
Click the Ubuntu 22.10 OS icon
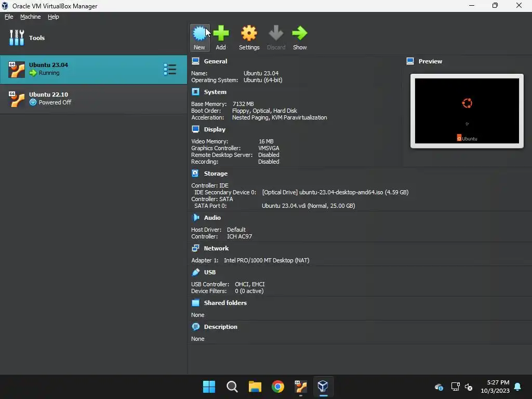(17, 99)
